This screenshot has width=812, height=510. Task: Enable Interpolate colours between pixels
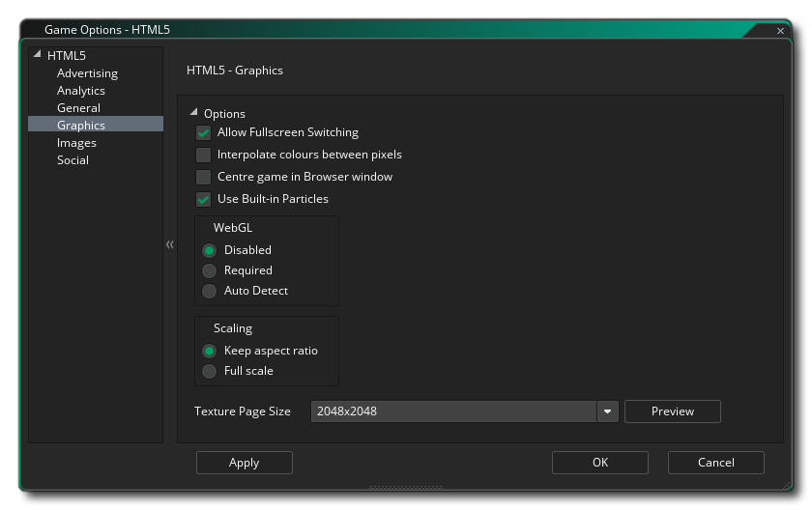(x=204, y=156)
